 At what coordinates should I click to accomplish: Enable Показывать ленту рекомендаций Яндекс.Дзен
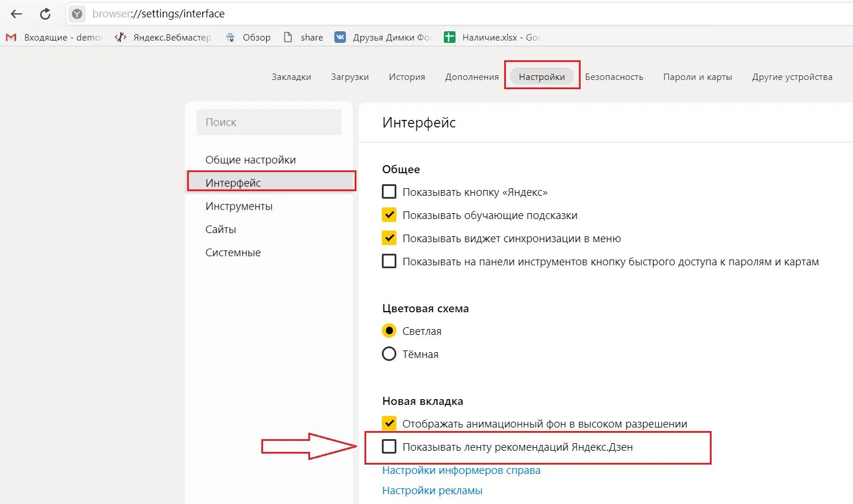(389, 447)
